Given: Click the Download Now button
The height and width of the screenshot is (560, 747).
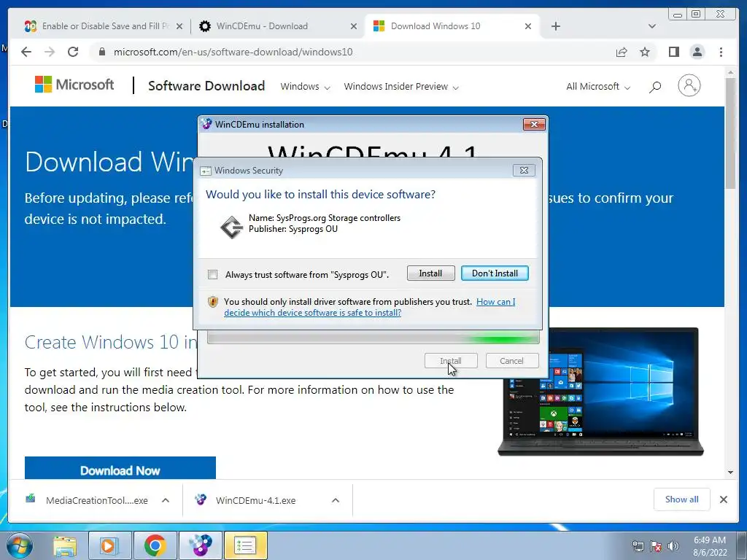Looking at the screenshot, I should coord(120,467).
